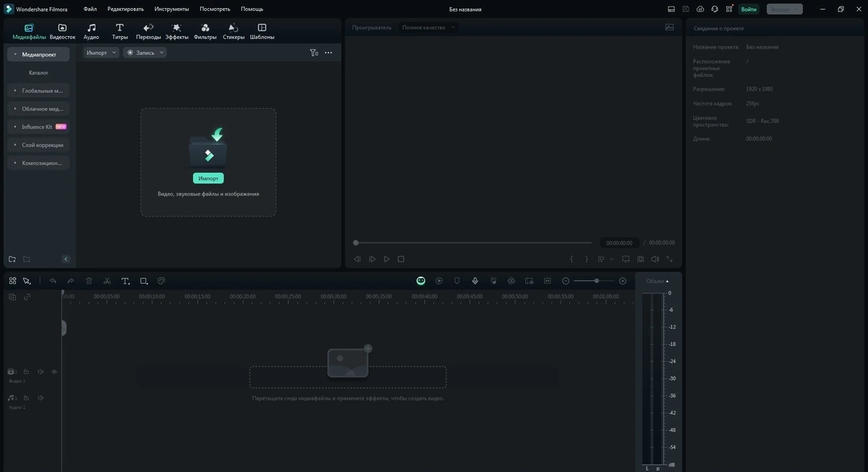Click the scissors split tool in timeline toolbar

107,281
